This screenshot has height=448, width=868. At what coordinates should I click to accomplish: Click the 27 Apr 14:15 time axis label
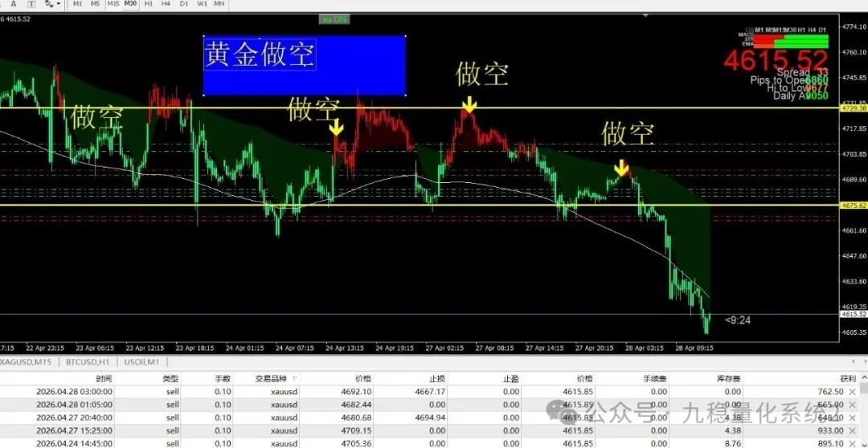(542, 348)
